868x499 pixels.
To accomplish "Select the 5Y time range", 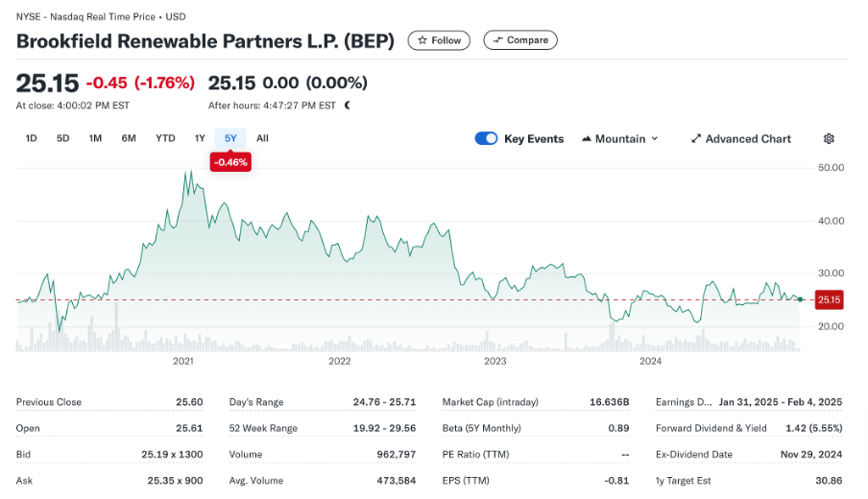I will click(230, 138).
